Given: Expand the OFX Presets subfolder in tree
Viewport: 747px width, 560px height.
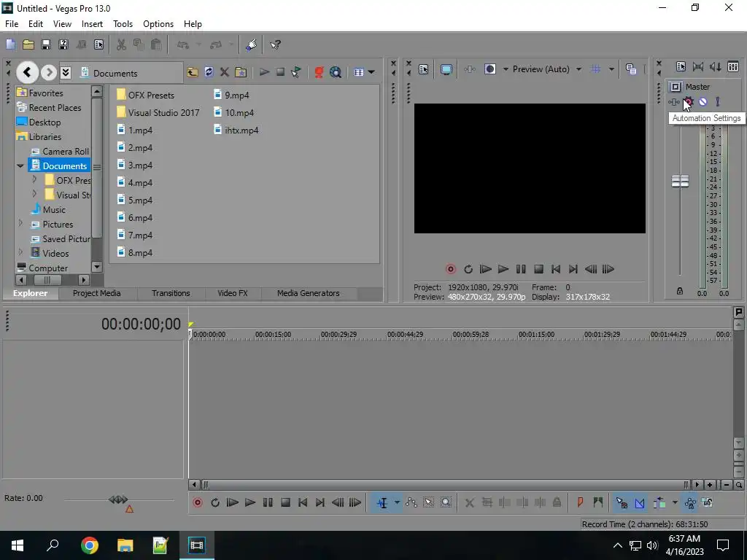Looking at the screenshot, I should [x=34, y=179].
